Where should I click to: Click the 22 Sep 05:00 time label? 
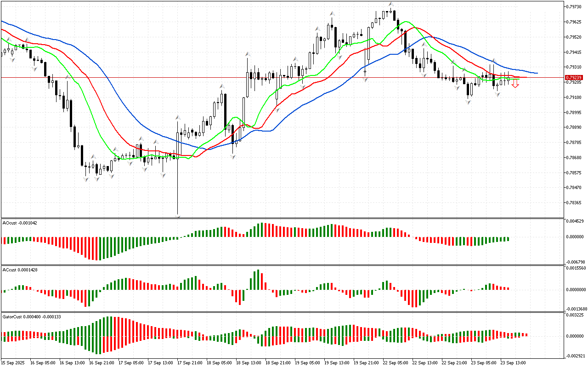(396, 363)
